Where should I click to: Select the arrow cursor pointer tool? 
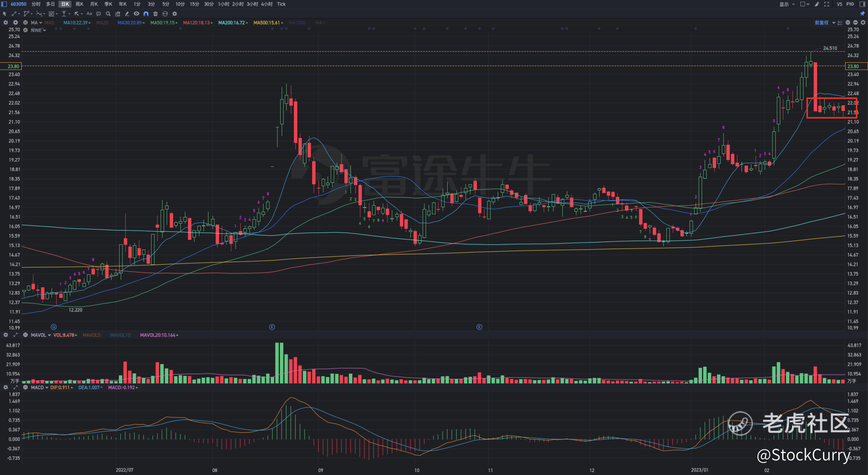click(4, 14)
